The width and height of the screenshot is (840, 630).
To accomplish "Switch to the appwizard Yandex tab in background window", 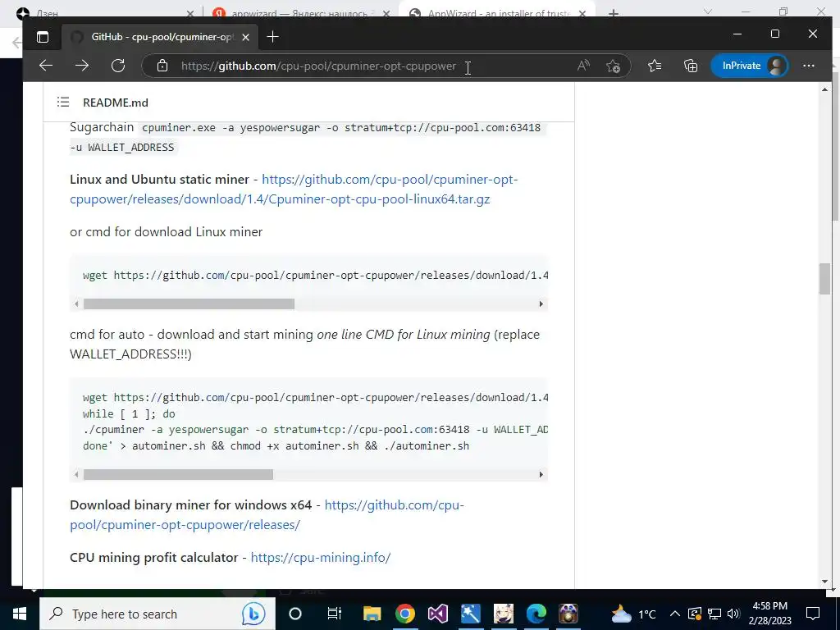I will point(301,13).
